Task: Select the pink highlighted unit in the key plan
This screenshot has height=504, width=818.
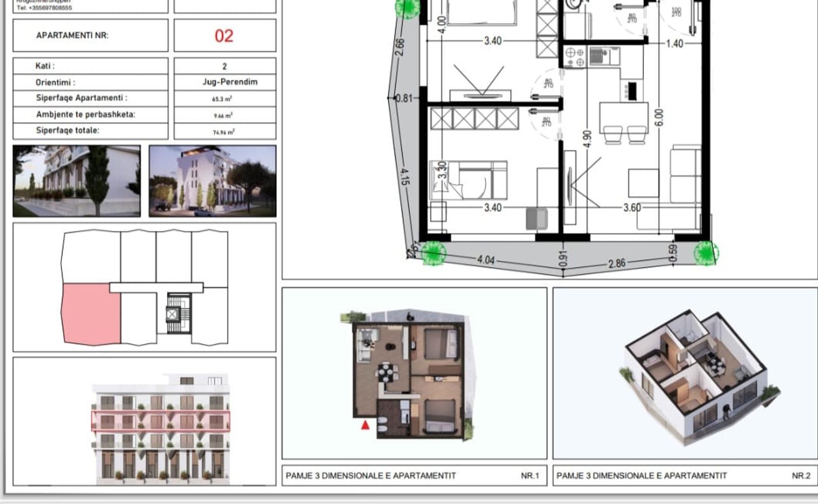Action: point(91,314)
